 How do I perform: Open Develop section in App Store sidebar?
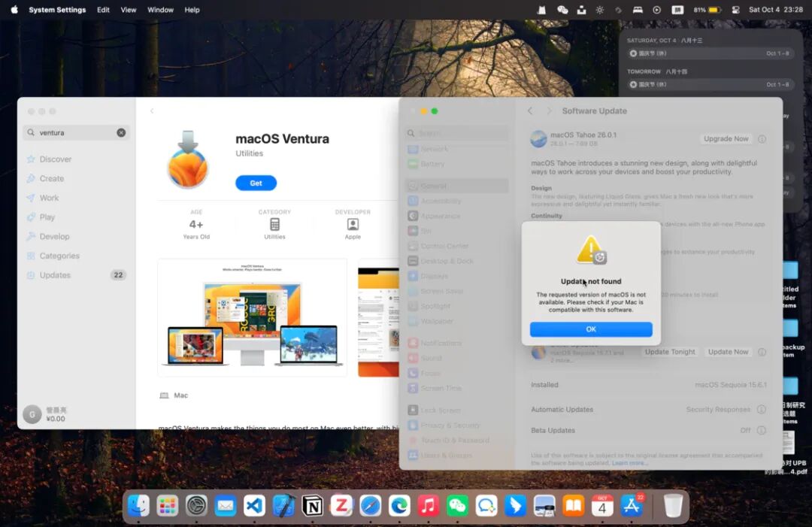tap(54, 237)
